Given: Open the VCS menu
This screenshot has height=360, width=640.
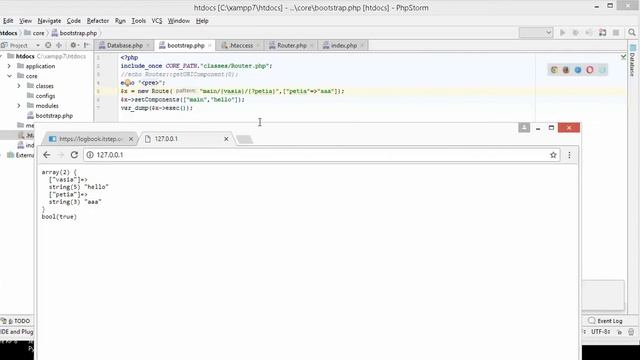Looking at the screenshot, I should click(157, 21).
